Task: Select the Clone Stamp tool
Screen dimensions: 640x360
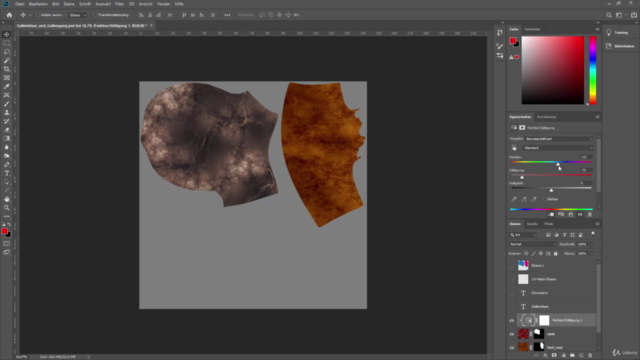Action: [x=7, y=113]
